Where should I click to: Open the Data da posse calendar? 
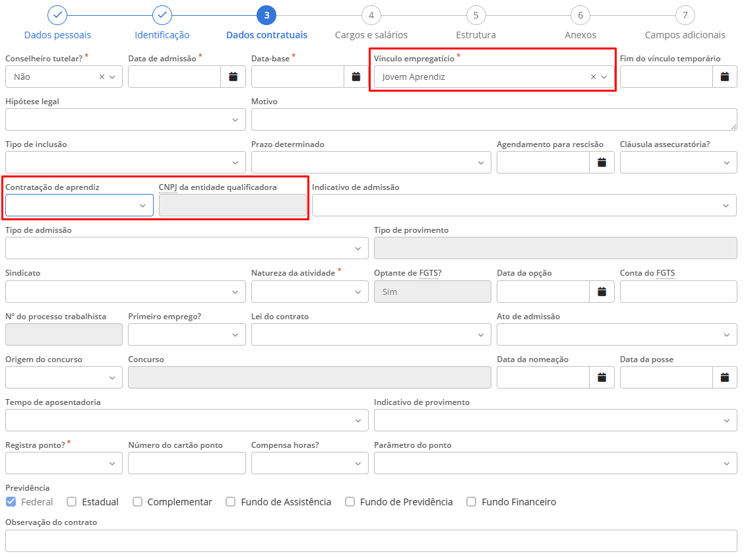[725, 377]
